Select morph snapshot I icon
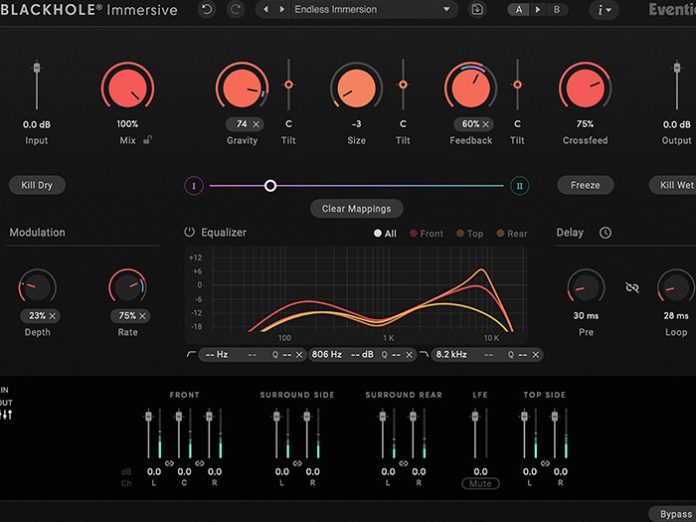This screenshot has height=522, width=696. (x=194, y=186)
